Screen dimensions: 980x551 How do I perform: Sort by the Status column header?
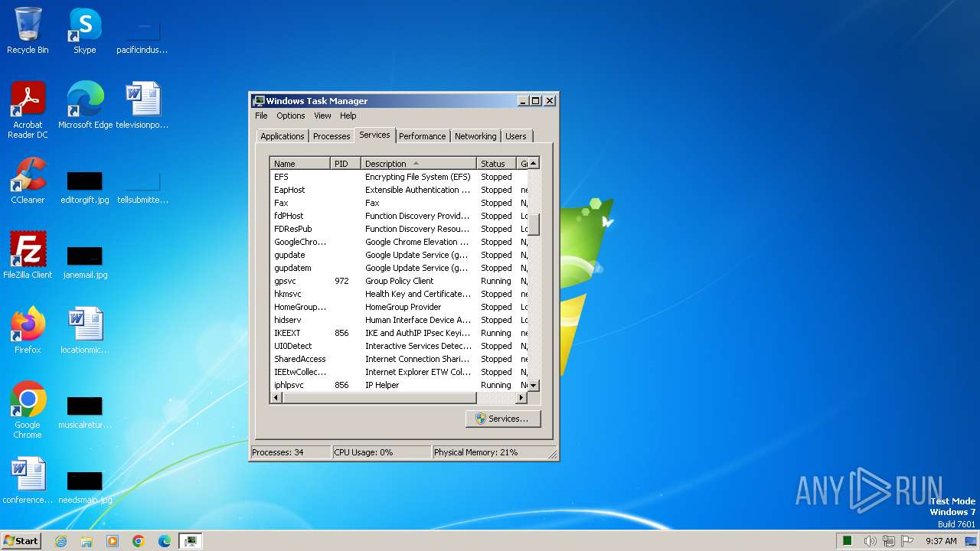tap(497, 164)
